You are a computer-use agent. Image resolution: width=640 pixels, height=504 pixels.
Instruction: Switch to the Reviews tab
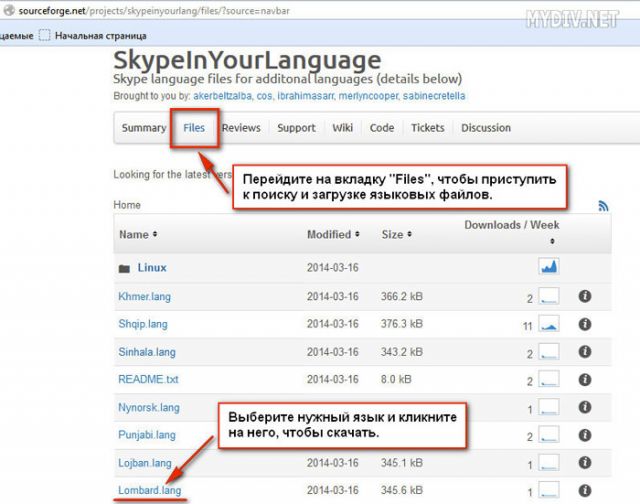click(241, 128)
